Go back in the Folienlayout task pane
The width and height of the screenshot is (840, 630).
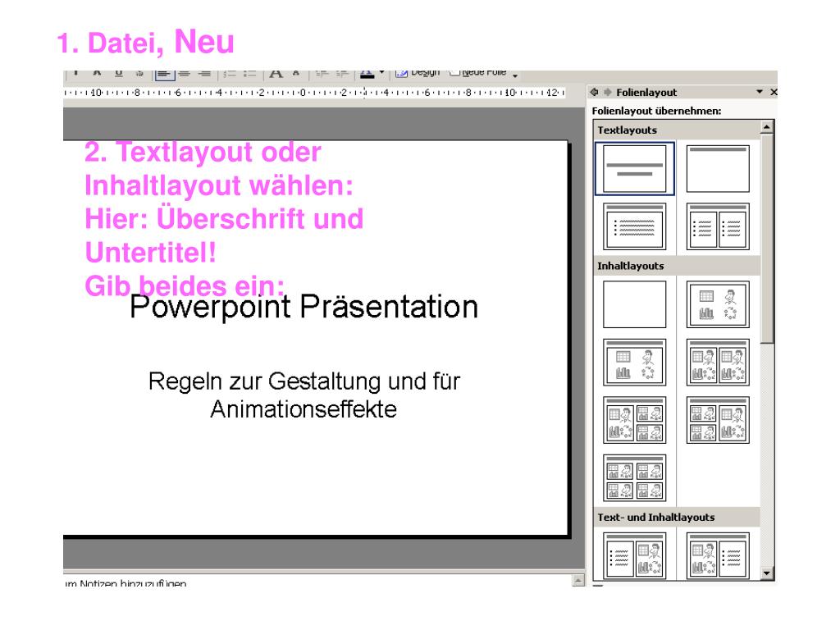595,92
